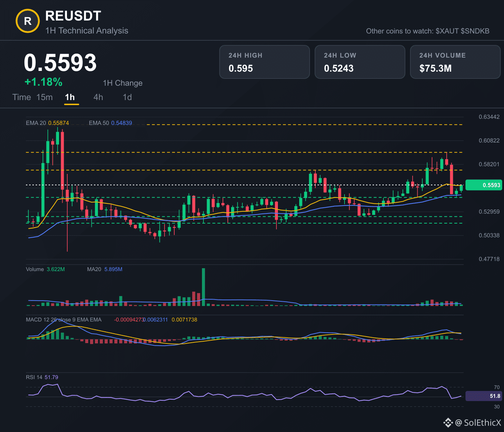Click the REUSDT pair title
Screen dimensions: 504x432
73,16
